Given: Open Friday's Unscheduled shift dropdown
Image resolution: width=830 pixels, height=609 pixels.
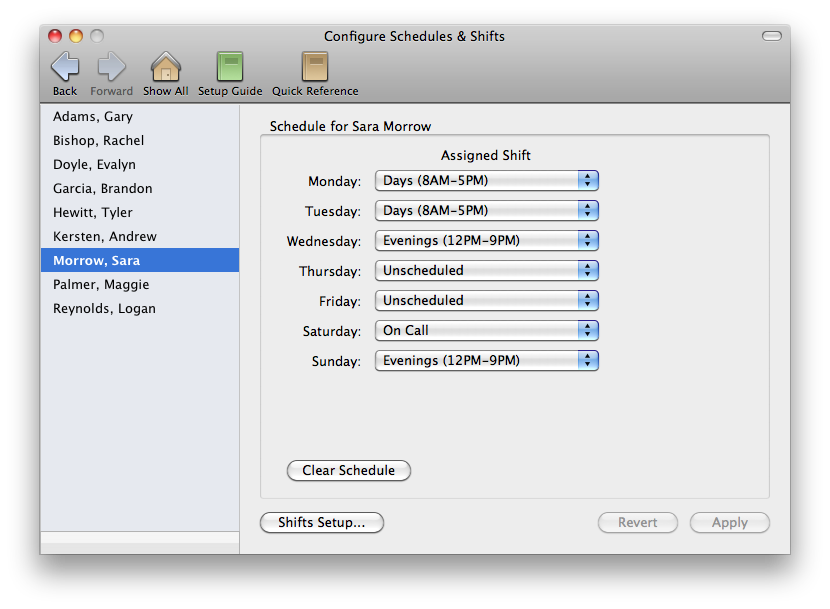Looking at the screenshot, I should (x=486, y=301).
